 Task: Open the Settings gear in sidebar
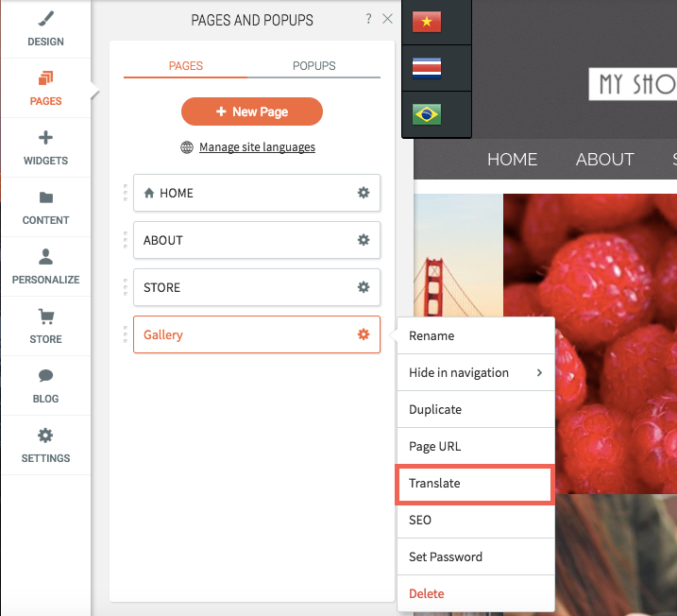tap(45, 436)
